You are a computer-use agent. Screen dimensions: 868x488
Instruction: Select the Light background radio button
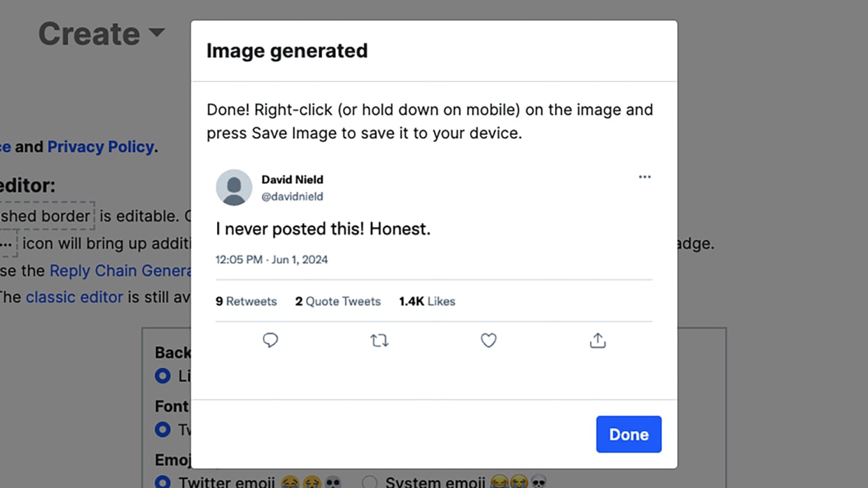coord(163,376)
